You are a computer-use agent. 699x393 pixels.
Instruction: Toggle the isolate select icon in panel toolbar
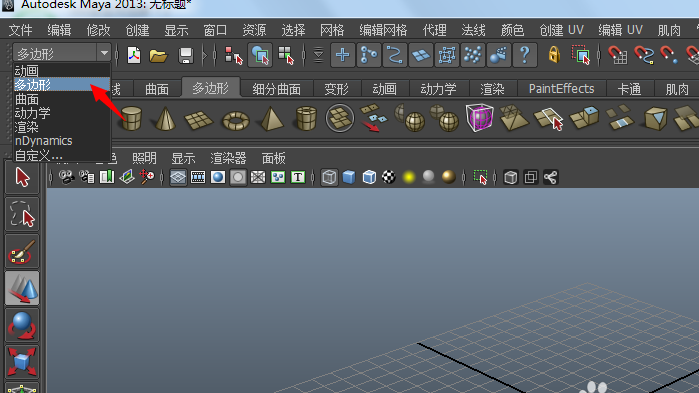[x=480, y=177]
